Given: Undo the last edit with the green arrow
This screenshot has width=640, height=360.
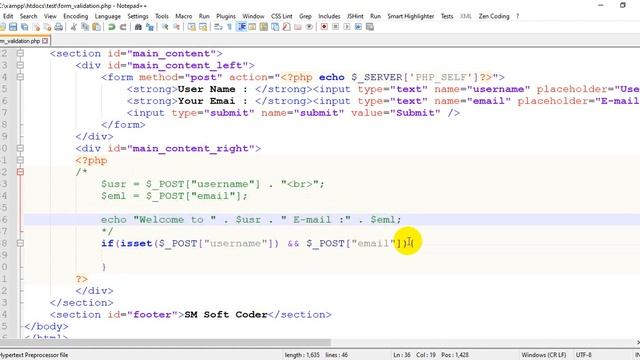Looking at the screenshot, I should click(x=111, y=27).
